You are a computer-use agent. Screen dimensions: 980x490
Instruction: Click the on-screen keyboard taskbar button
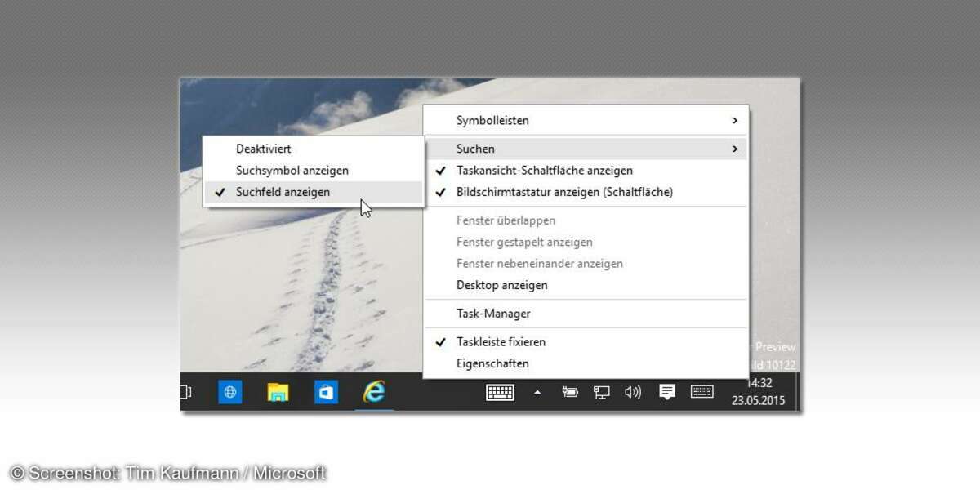coord(501,393)
